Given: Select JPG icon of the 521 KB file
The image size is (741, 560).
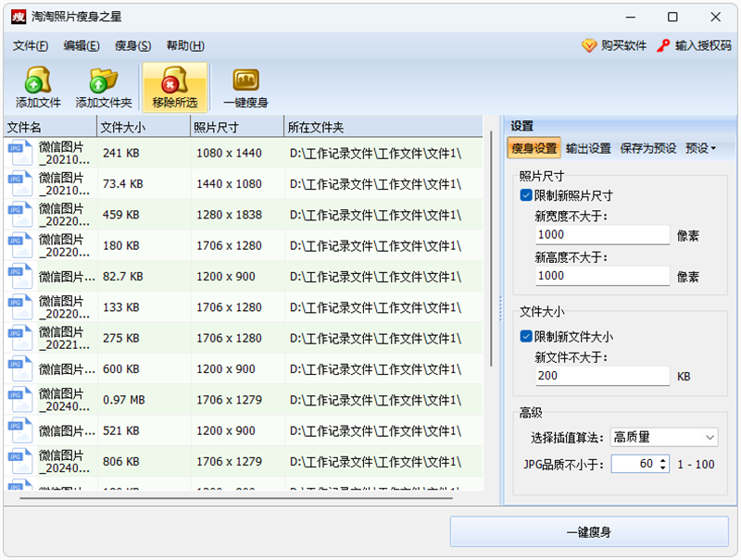Looking at the screenshot, I should click(x=19, y=430).
